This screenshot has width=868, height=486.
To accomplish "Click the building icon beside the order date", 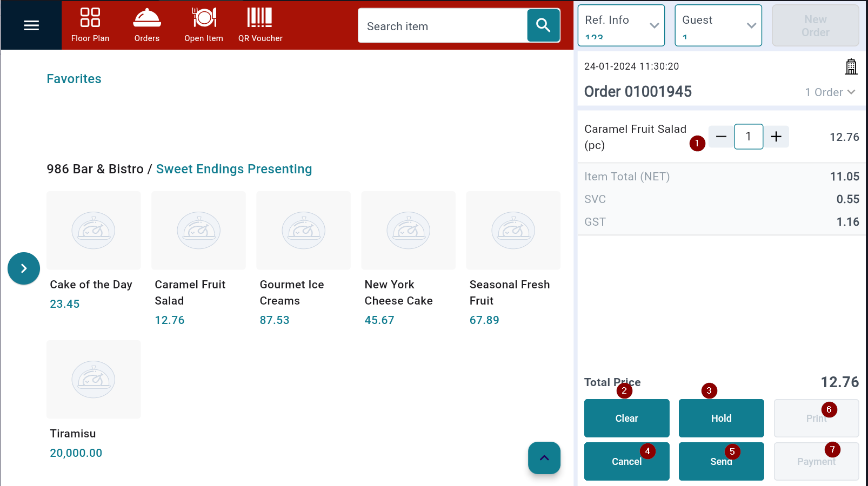I will [851, 66].
